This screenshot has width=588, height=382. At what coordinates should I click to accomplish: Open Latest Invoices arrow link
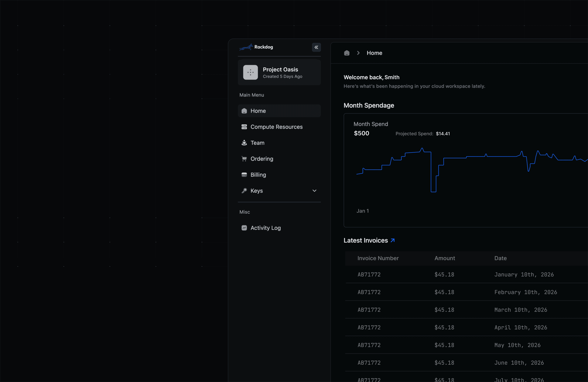click(x=393, y=240)
